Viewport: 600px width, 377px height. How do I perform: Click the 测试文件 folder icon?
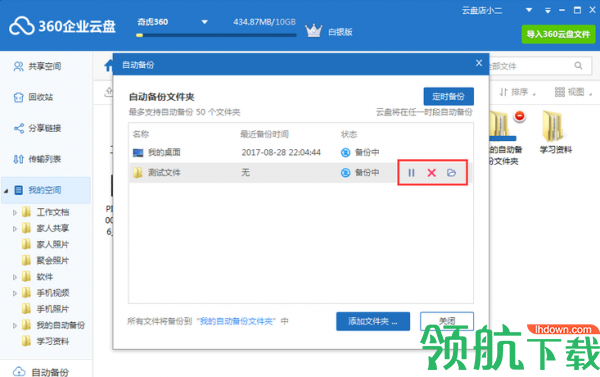coord(138,173)
